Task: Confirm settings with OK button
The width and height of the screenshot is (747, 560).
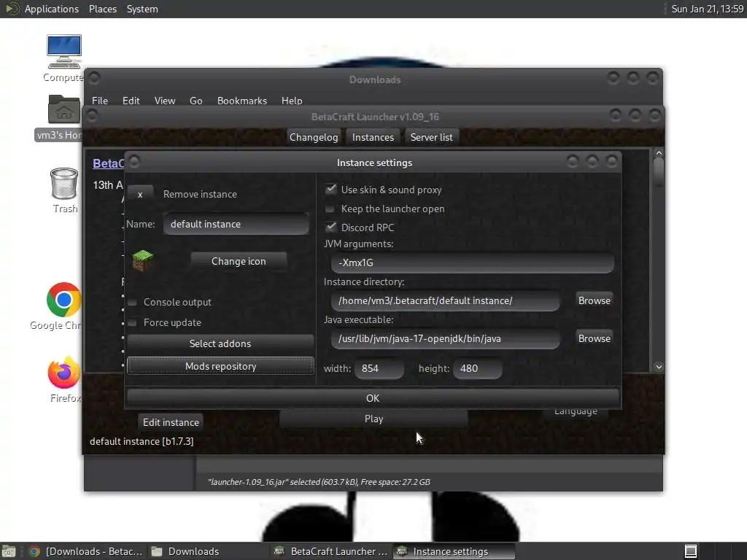Action: pyautogui.click(x=373, y=398)
